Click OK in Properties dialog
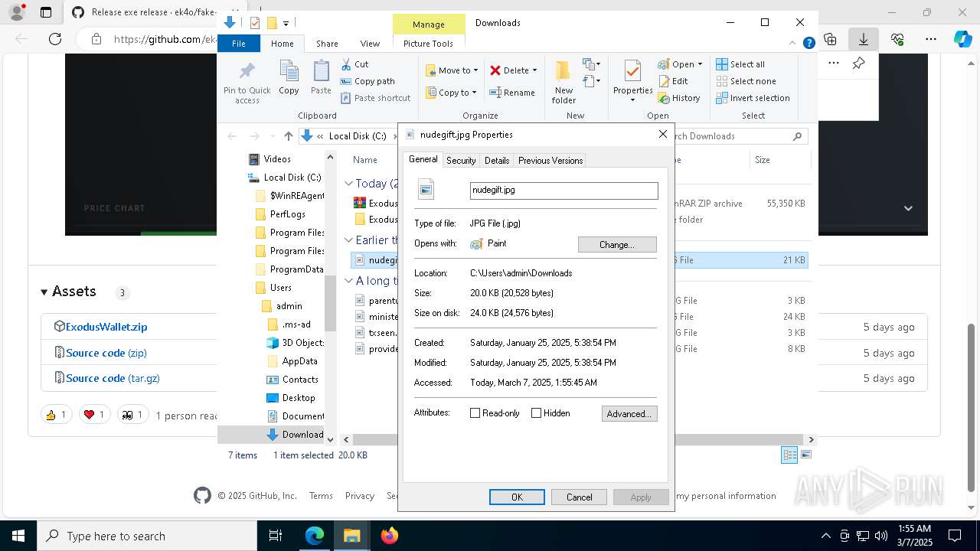Viewport: 980px width, 551px height. (517, 497)
